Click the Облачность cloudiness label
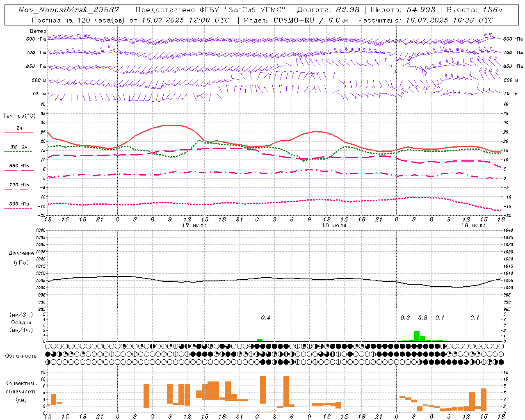Screen dimensions: 525x420 point(21,356)
